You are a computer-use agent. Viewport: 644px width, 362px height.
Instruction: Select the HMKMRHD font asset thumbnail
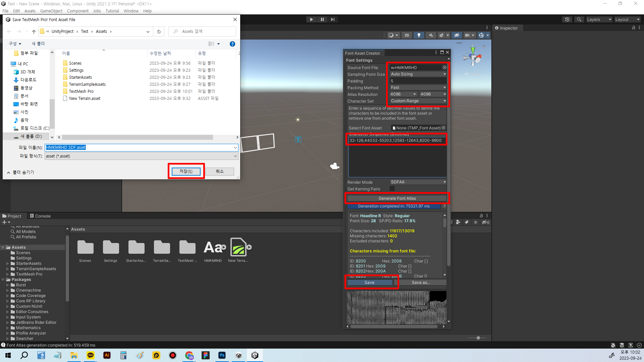[213, 250]
